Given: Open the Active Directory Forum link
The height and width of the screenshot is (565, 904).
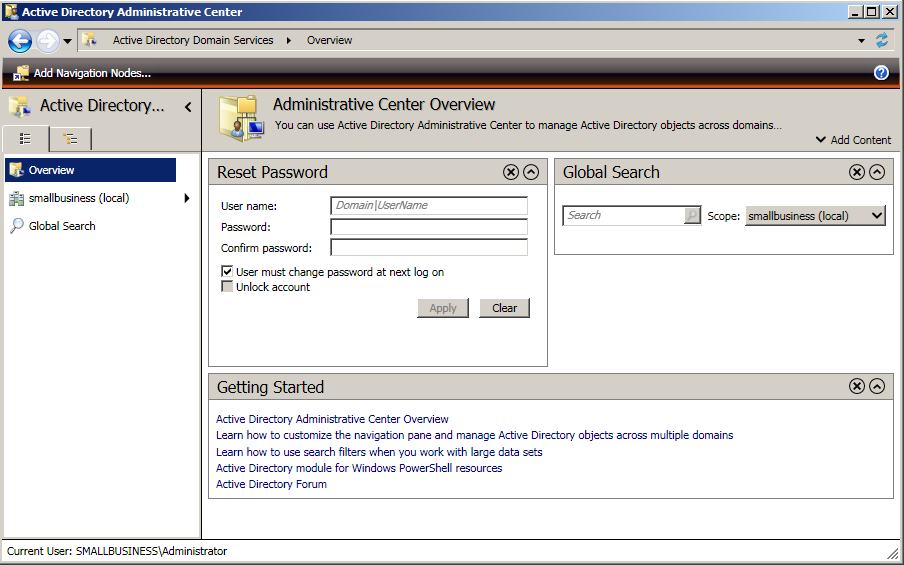Looking at the screenshot, I should [x=271, y=484].
